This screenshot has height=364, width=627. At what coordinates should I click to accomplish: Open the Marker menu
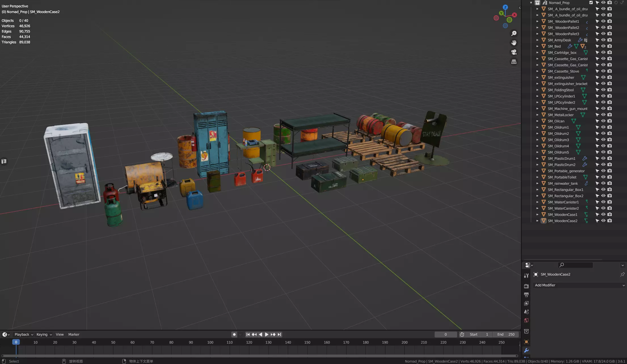coord(74,335)
